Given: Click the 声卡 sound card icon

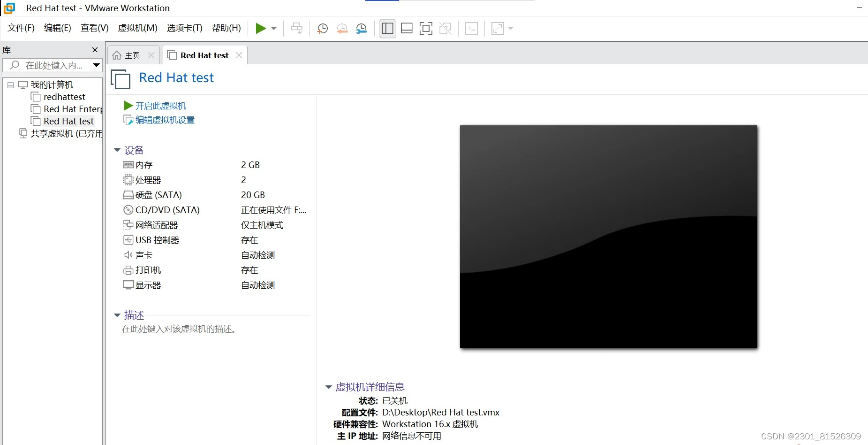Looking at the screenshot, I should (x=128, y=255).
